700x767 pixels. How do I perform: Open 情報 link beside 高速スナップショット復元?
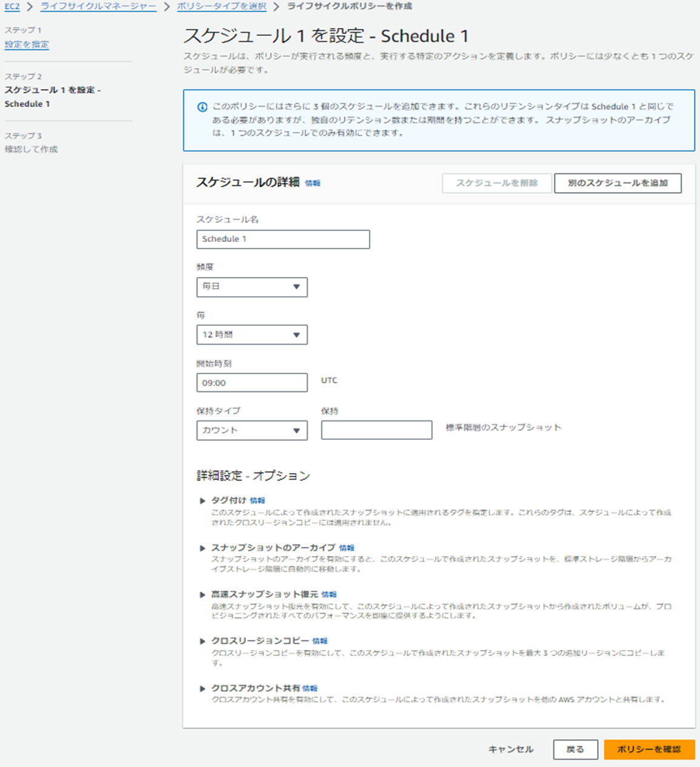coord(329,595)
